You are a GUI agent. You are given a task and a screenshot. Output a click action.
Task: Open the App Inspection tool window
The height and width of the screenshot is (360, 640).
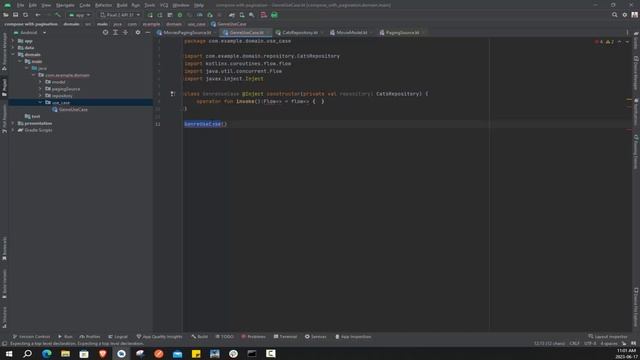point(353,337)
